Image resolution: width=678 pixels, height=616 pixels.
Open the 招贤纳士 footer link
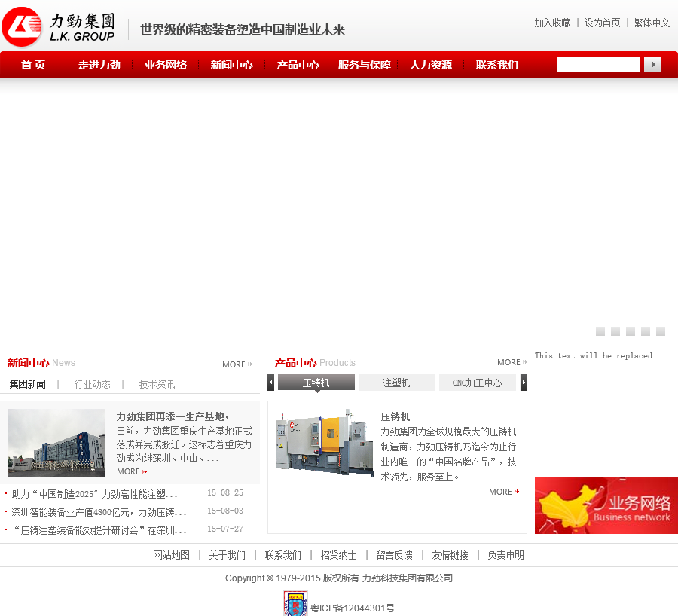point(338,555)
